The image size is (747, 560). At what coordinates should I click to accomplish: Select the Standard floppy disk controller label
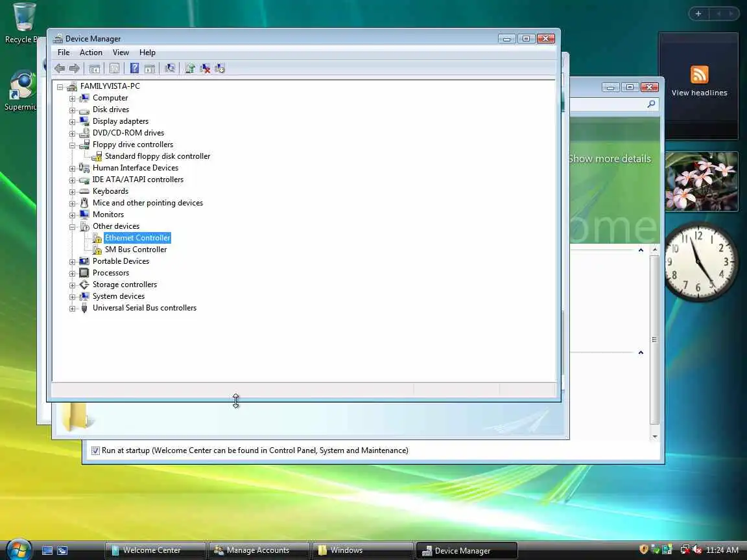pyautogui.click(x=157, y=156)
